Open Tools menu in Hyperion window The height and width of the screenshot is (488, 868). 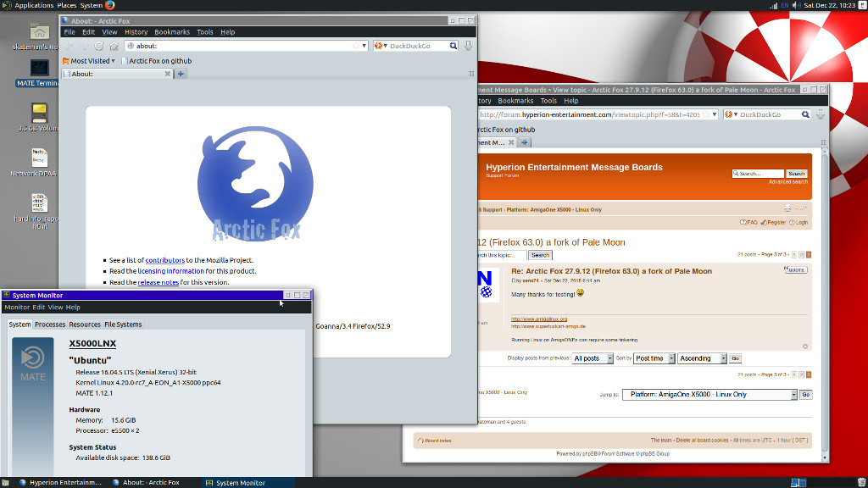(x=548, y=101)
